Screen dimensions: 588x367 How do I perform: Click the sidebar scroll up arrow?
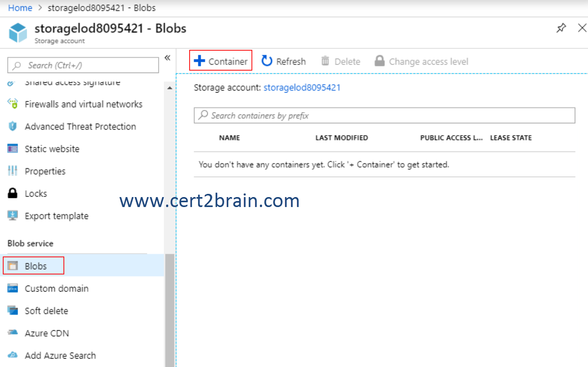click(x=170, y=88)
